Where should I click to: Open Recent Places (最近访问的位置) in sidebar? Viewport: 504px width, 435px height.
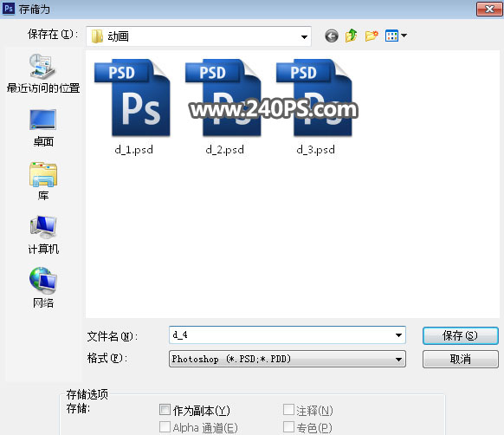click(x=43, y=74)
